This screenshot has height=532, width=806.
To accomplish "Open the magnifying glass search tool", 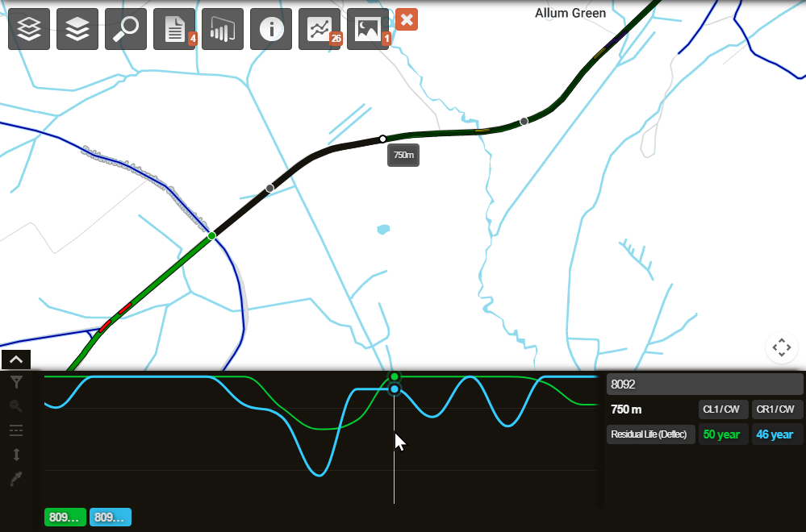I will [x=126, y=29].
